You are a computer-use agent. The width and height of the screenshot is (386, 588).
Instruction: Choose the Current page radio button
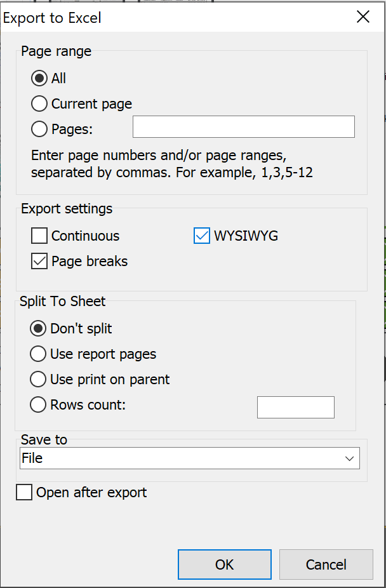pyautogui.click(x=39, y=104)
